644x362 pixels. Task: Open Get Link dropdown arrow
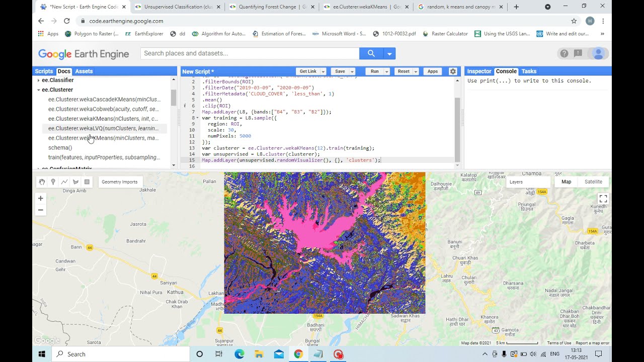click(323, 71)
